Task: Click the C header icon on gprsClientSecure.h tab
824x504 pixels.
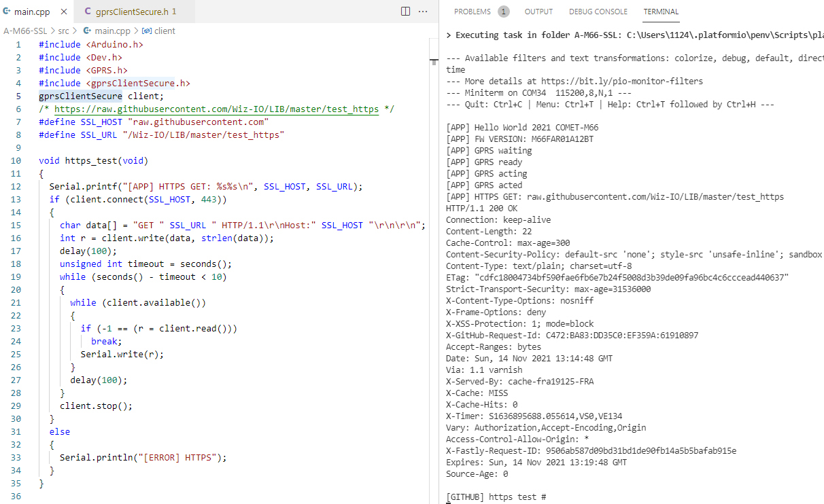Action: coord(88,12)
